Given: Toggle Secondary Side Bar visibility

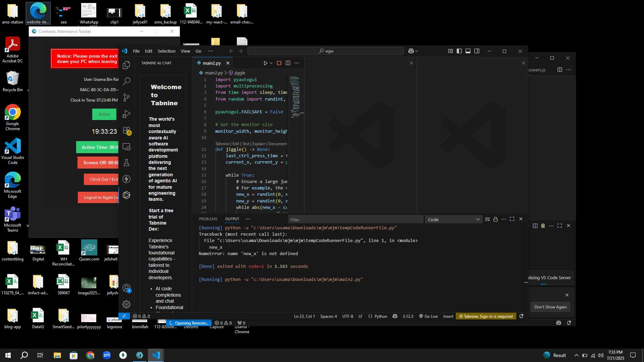Looking at the screenshot, I should [477, 51].
